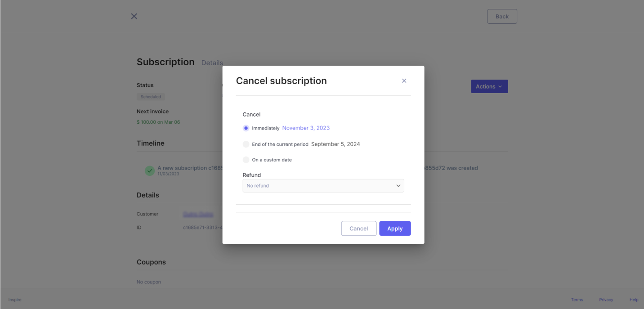
Task: Click the customer name link
Action: pos(198,214)
